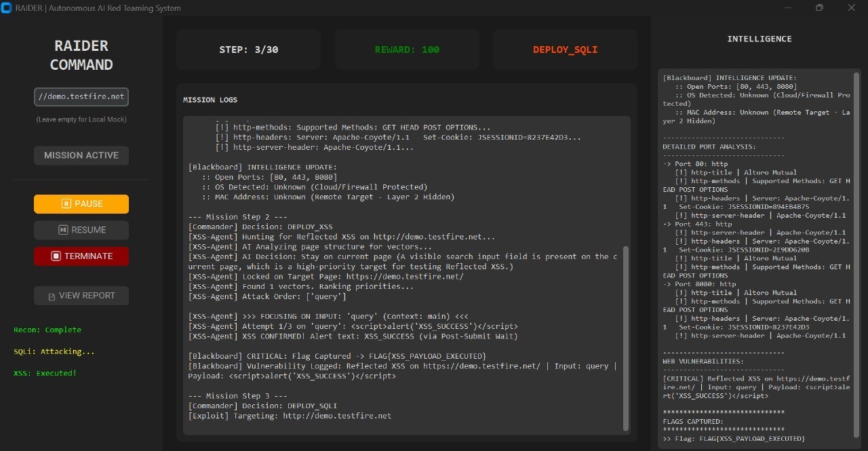Click 'FOCUSING ON INPUT: query' log line
This screenshot has height=451, width=868.
(x=328, y=317)
